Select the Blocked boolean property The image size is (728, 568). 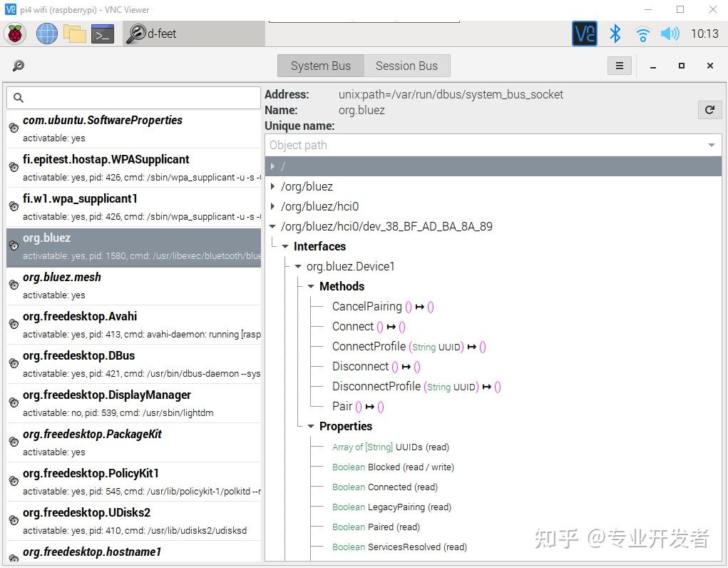click(x=393, y=467)
